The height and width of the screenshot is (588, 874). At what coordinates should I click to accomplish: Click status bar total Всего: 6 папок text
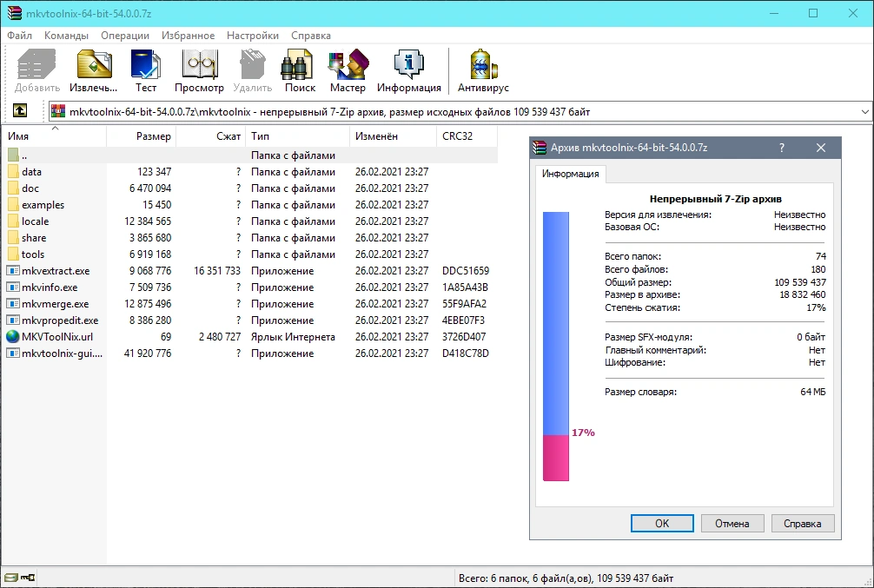point(566,578)
